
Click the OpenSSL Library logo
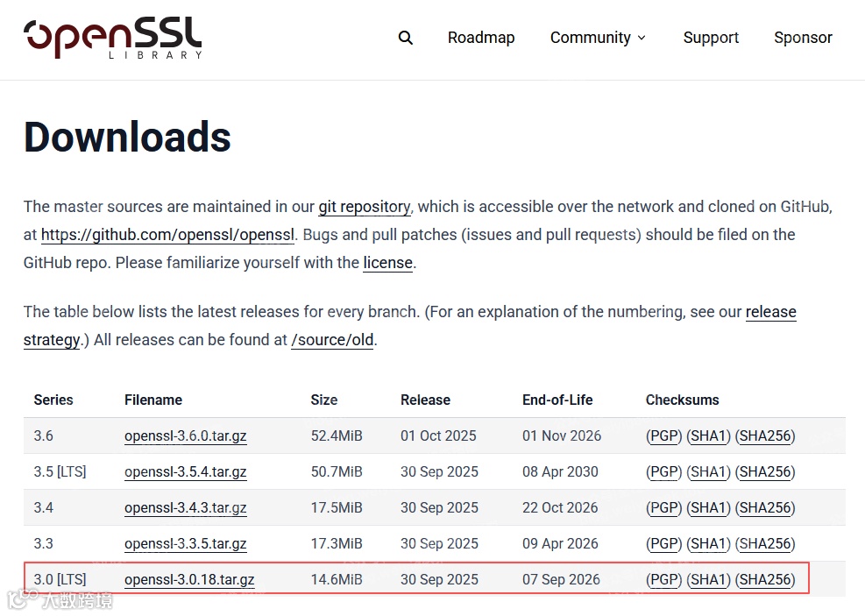112,38
